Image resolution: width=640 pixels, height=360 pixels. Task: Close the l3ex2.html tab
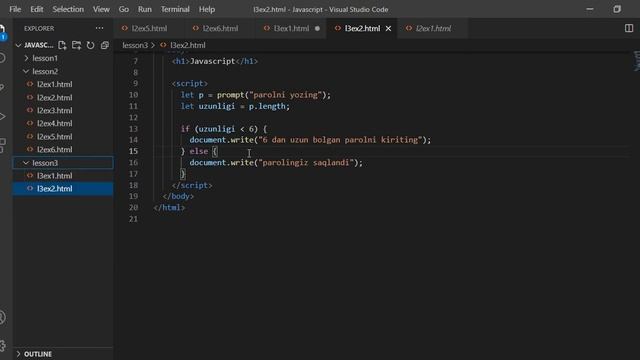click(388, 28)
